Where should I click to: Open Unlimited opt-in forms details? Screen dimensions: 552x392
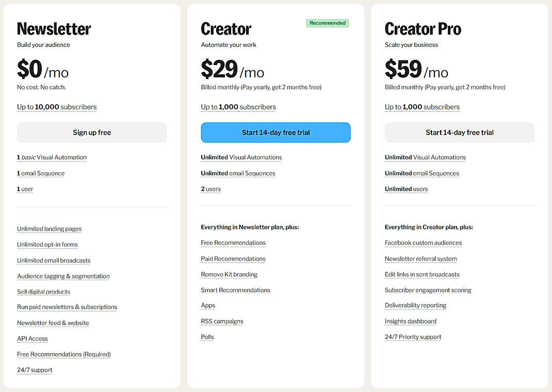pos(47,244)
